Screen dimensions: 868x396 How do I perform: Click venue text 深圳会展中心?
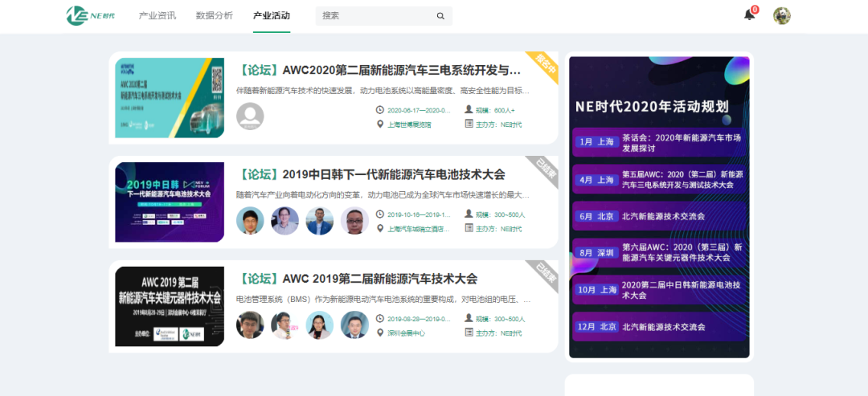tap(407, 333)
